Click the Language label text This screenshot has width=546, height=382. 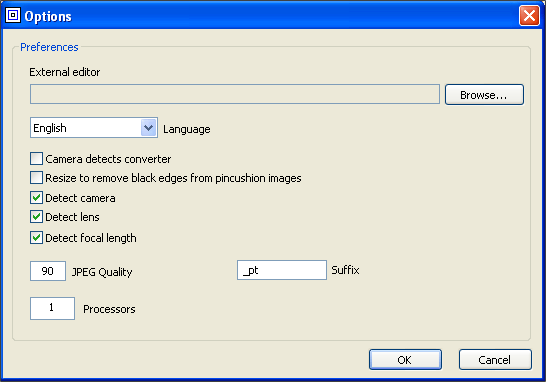(x=187, y=129)
